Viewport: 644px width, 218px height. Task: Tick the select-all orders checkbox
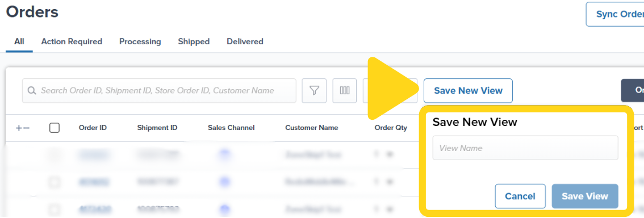(54, 128)
